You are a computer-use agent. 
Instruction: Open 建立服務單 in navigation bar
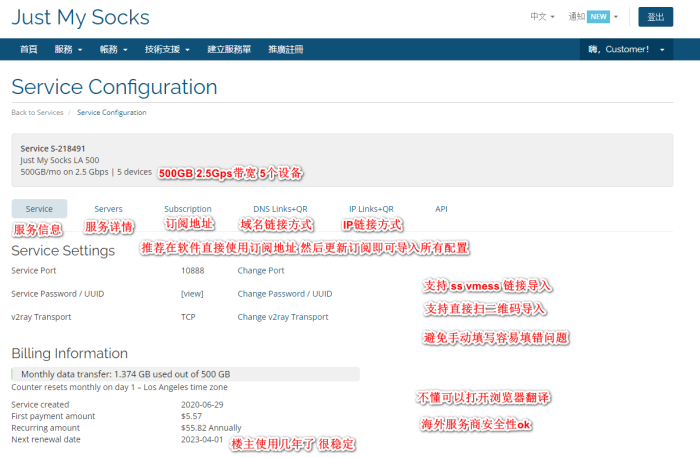229,50
